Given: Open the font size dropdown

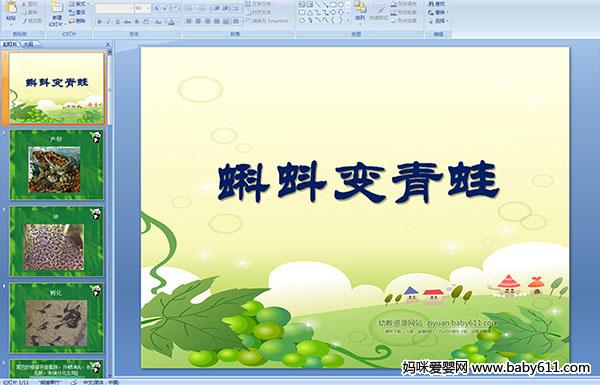Looking at the screenshot, I should click(148, 8).
